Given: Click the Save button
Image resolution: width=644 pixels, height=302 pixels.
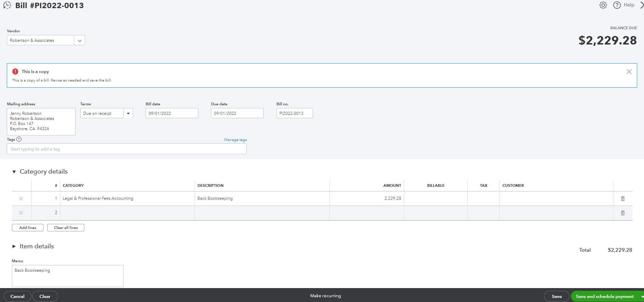Looking at the screenshot, I should pos(557,297).
